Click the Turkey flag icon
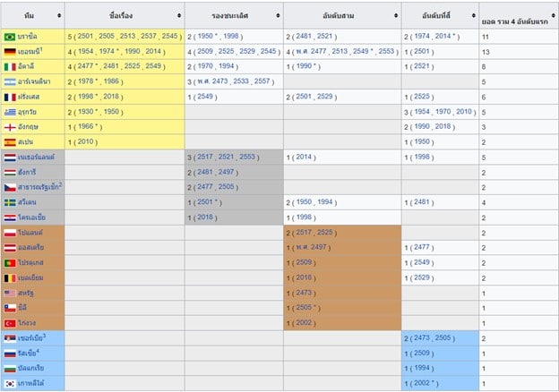559x392 pixels. click(10, 323)
